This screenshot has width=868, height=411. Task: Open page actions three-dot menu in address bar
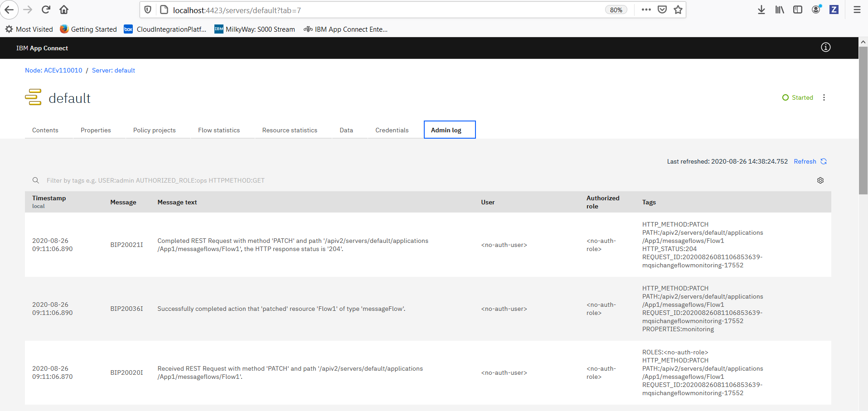646,10
